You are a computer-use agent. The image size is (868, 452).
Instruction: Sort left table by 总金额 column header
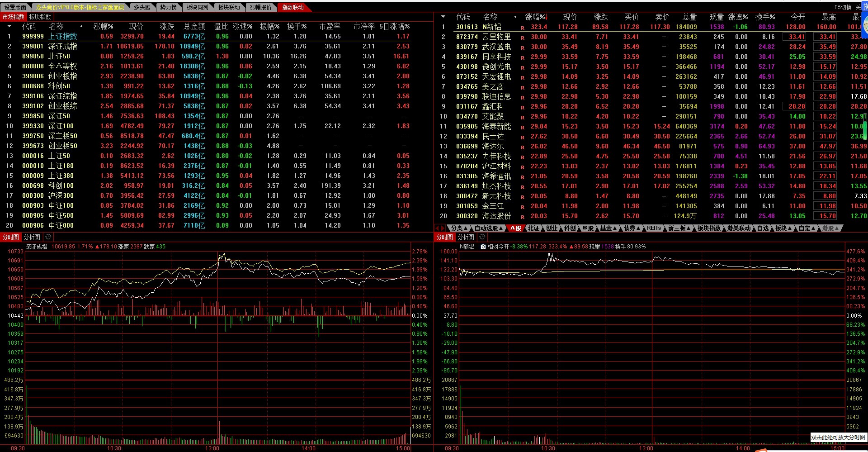click(x=194, y=26)
